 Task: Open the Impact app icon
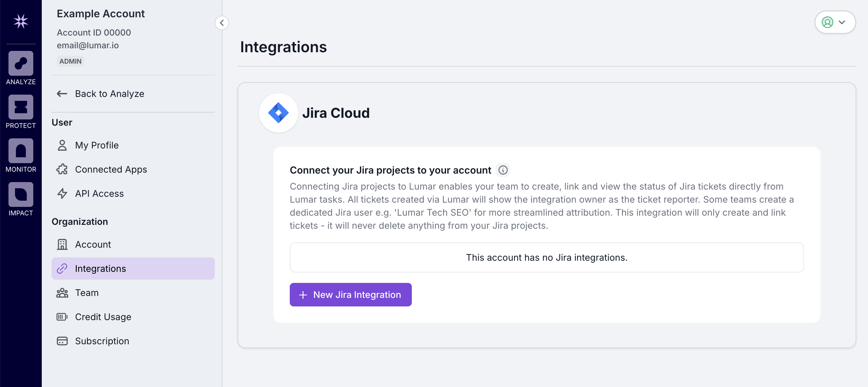pos(21,195)
